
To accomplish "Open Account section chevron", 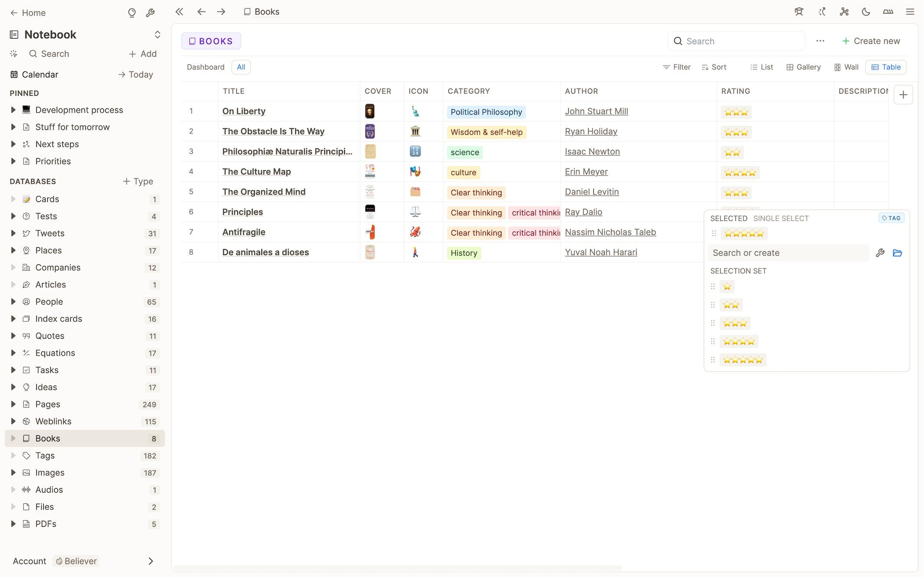I will pyautogui.click(x=150, y=561).
